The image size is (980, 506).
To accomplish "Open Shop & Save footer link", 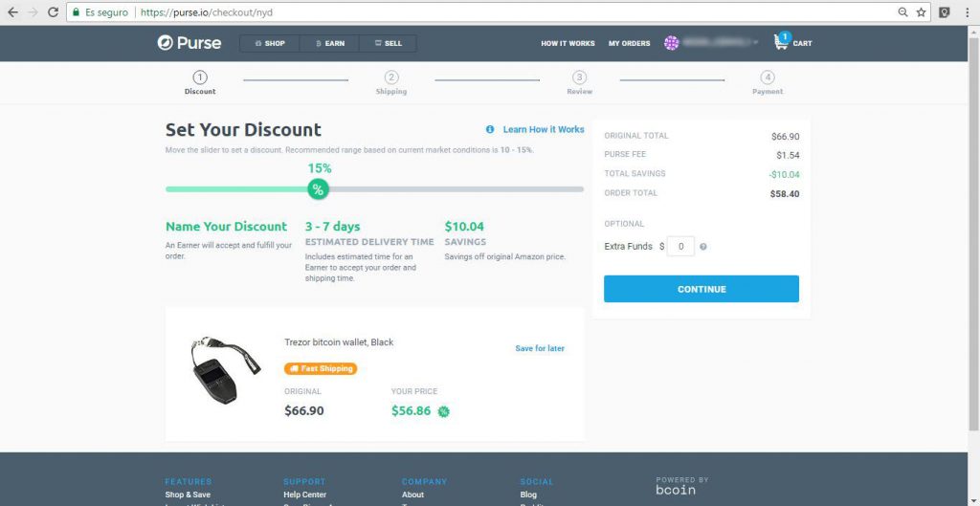I will pyautogui.click(x=188, y=495).
